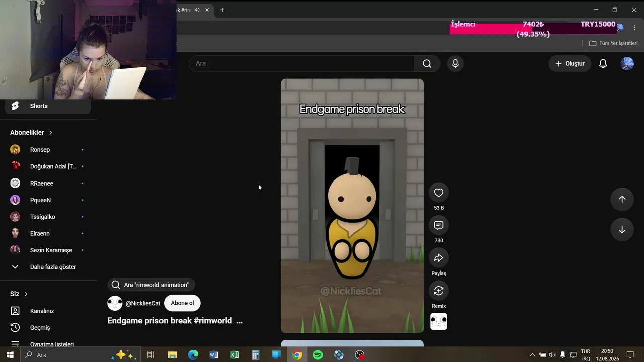The image size is (644, 362).
Task: Click the search magnifier button
Action: (x=427, y=63)
